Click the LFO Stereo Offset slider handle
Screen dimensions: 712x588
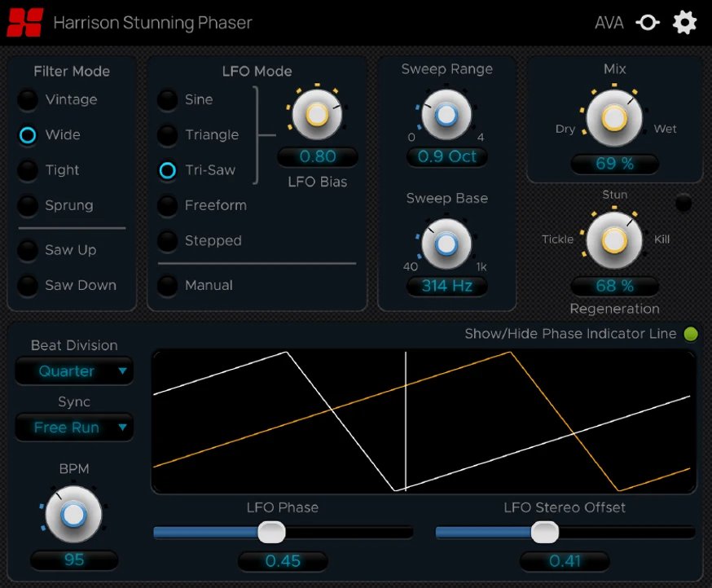[x=544, y=533]
